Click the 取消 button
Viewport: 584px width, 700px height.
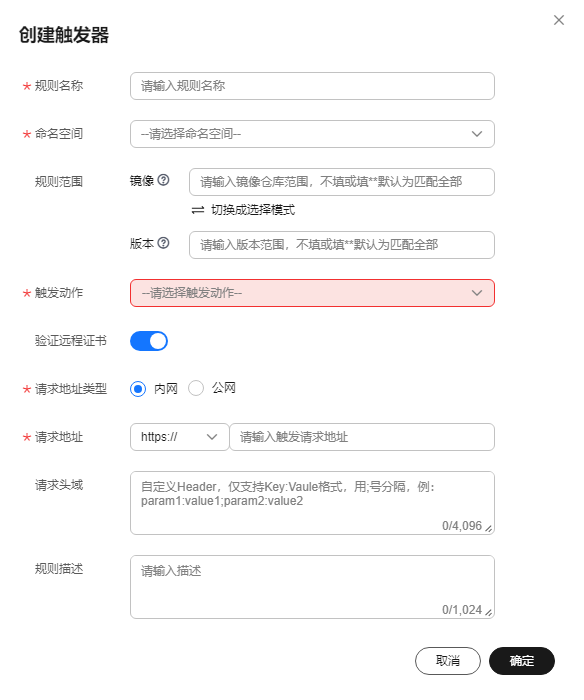[x=448, y=661]
